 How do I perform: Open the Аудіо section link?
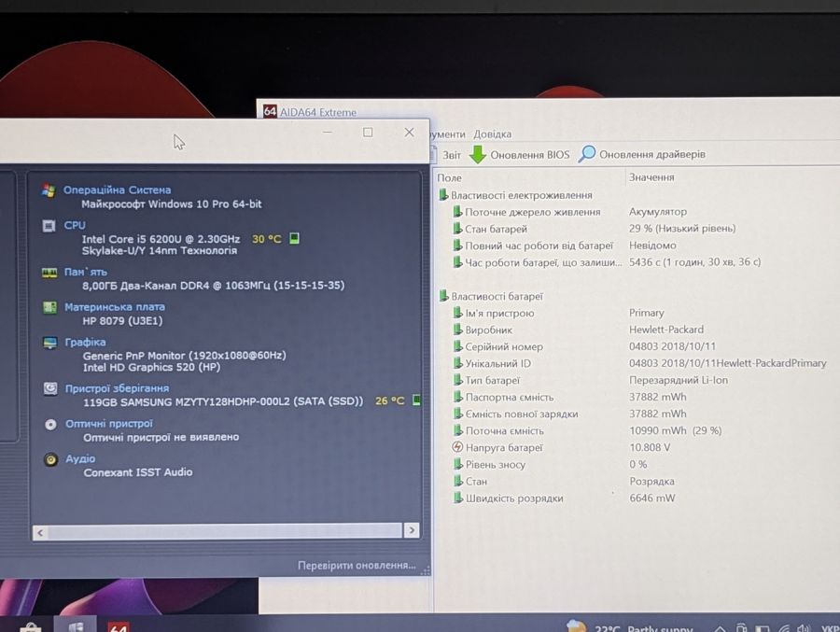point(80,458)
